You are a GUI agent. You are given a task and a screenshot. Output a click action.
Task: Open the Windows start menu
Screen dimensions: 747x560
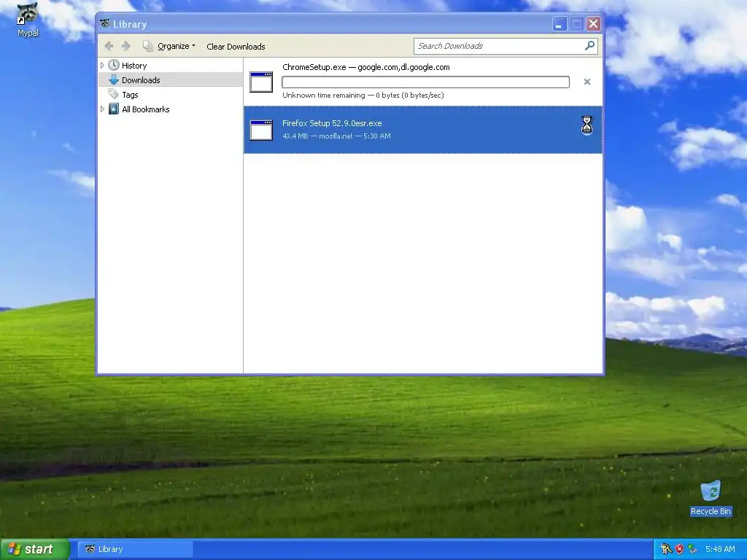pyautogui.click(x=34, y=549)
